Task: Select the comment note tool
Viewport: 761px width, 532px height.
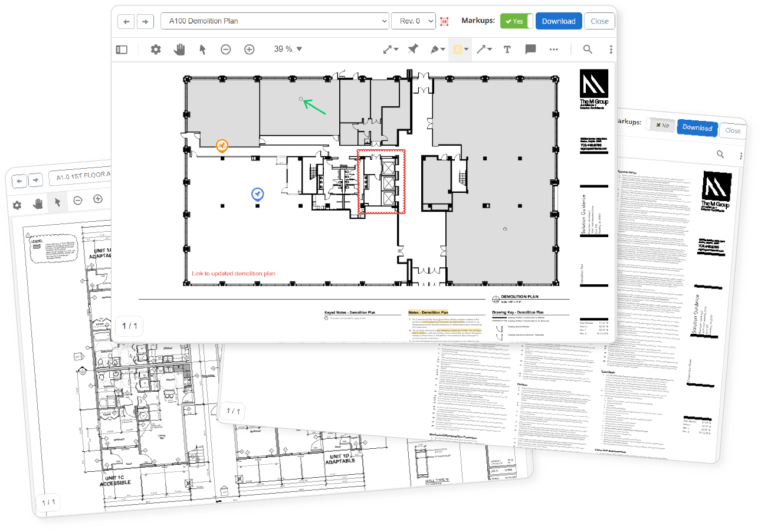Action: coord(530,50)
